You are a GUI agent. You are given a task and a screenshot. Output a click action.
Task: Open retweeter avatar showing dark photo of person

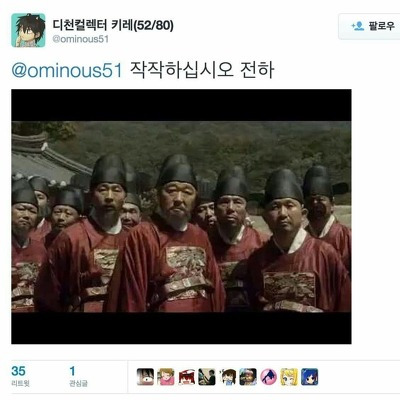click(x=207, y=377)
